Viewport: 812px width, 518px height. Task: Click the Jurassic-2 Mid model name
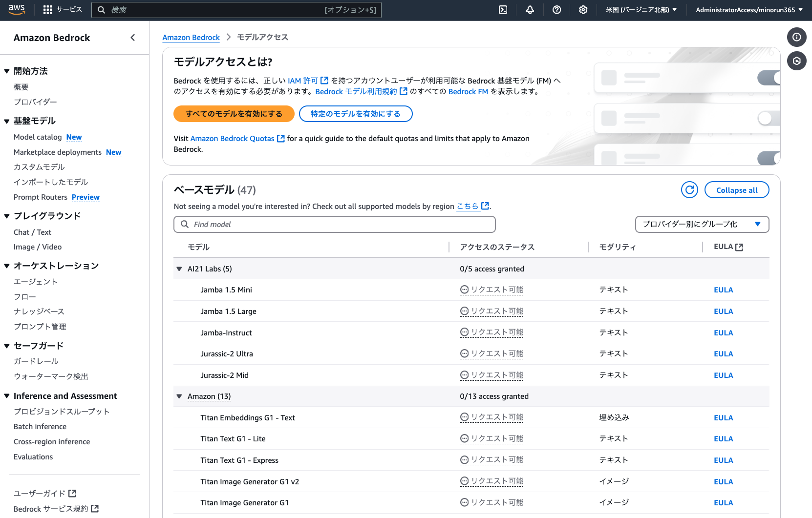(224, 375)
